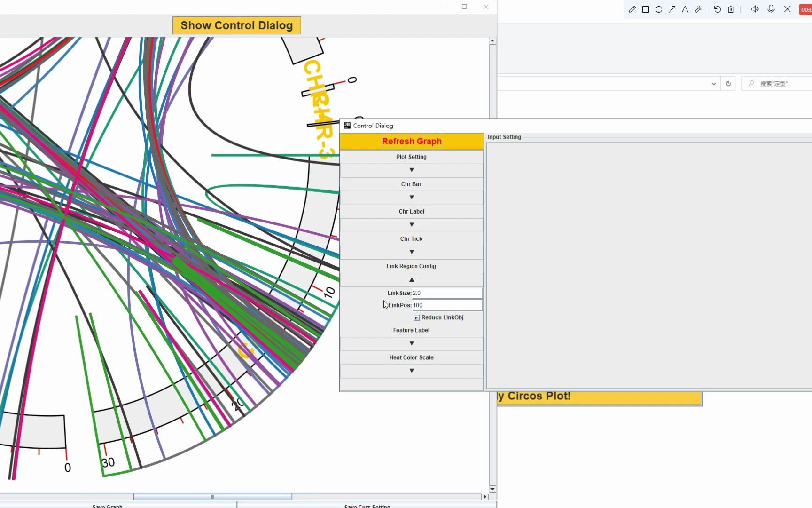Mute the speaker audio icon
This screenshot has width=812, height=508.
755,9
